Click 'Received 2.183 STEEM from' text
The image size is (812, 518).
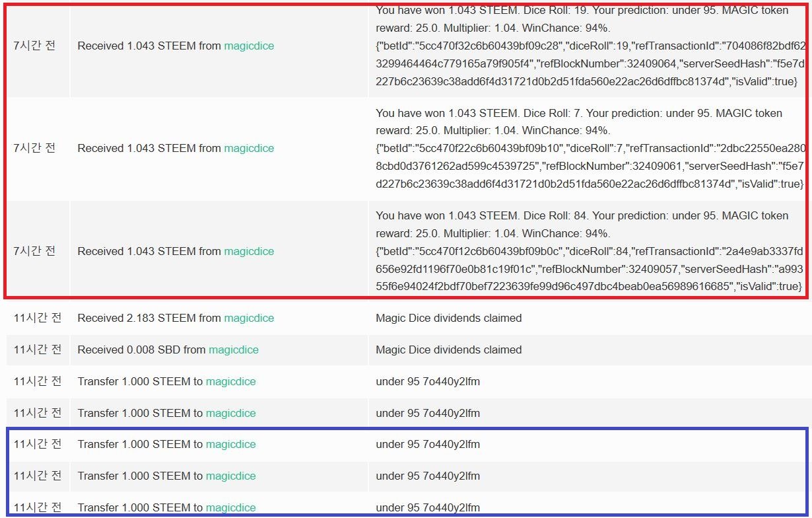click(x=149, y=318)
